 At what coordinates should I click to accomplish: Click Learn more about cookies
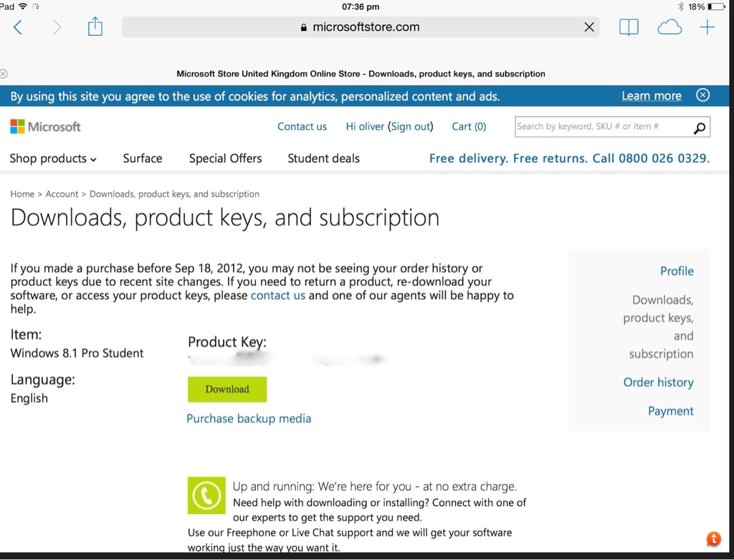tap(651, 96)
